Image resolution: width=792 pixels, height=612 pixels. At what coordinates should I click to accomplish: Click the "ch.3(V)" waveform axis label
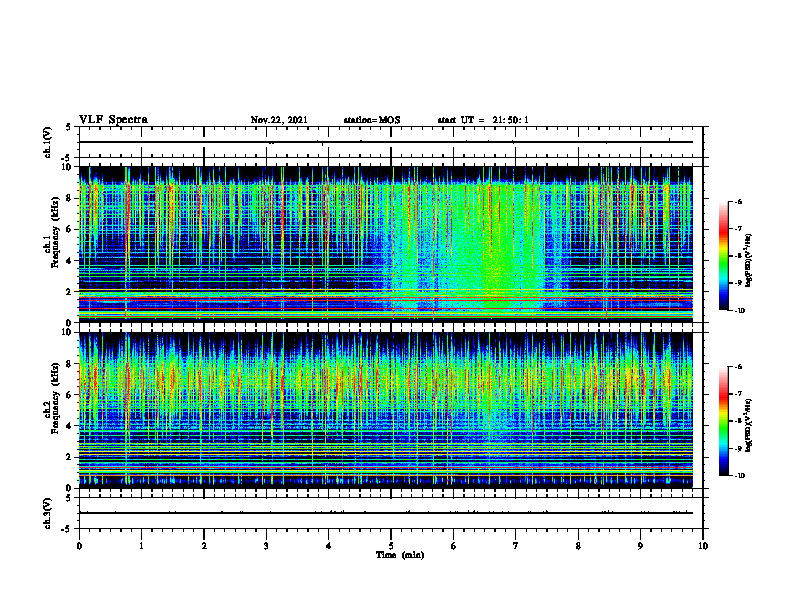48,513
